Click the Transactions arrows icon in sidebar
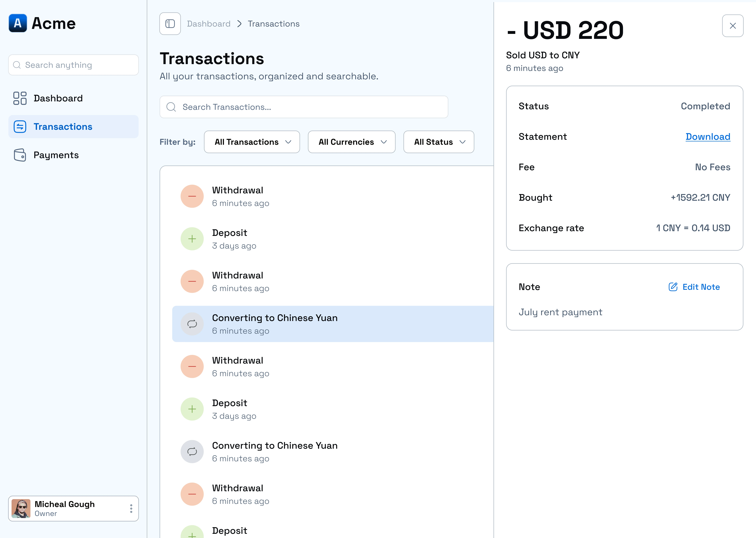Image resolution: width=756 pixels, height=538 pixels. 20,126
